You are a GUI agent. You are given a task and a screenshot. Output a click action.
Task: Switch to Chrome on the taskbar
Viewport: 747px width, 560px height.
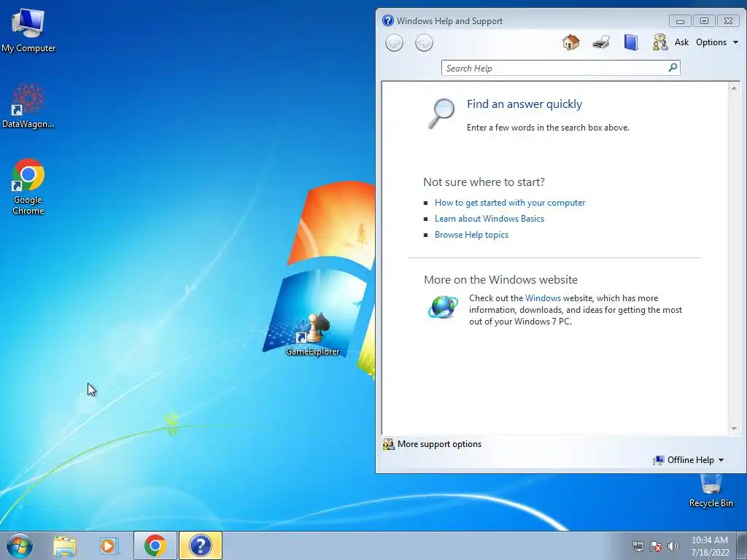155,545
